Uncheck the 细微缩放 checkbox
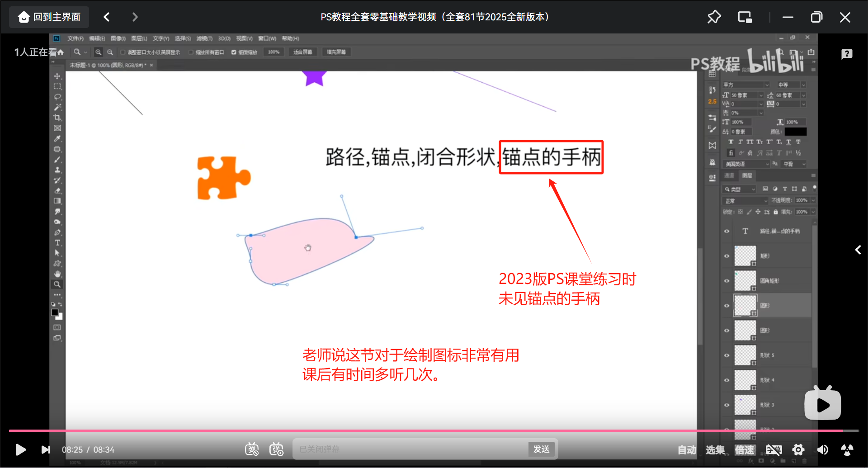 234,52
